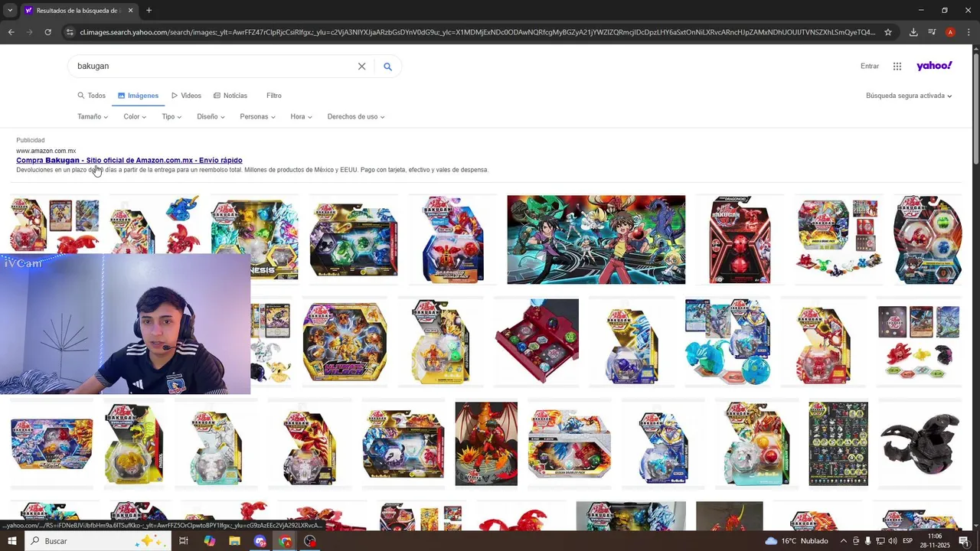
Task: Open the Yahoo apps grid icon
Action: (897, 67)
